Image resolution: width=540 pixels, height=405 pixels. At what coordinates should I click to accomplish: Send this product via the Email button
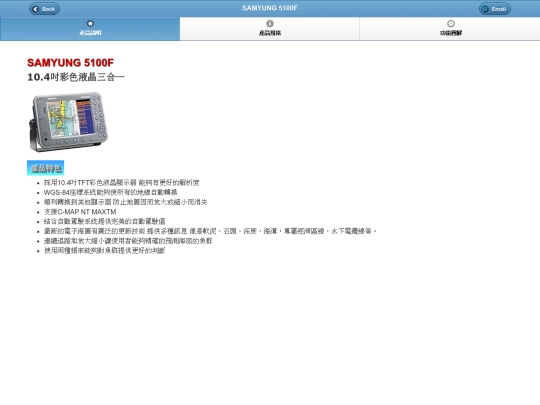(x=495, y=9)
